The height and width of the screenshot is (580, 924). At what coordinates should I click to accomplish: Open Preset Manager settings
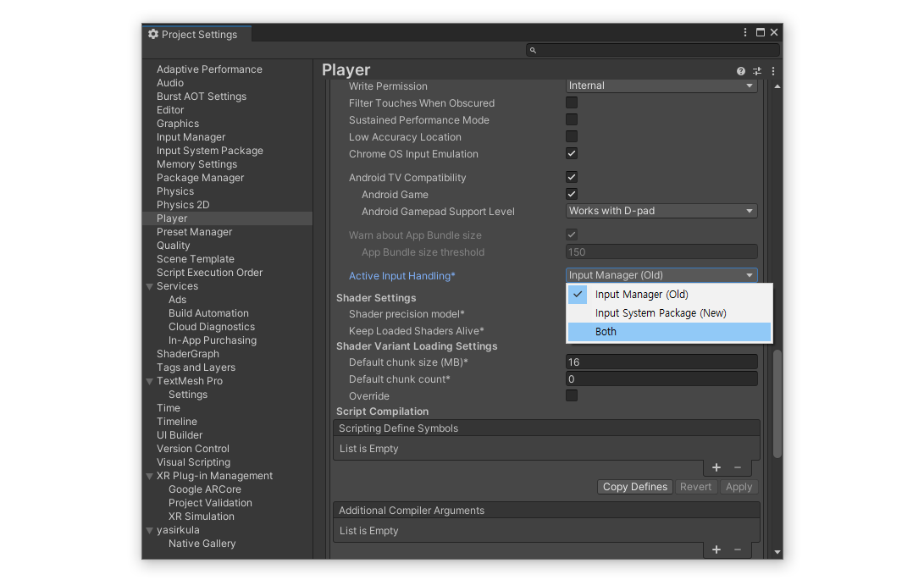coord(194,232)
